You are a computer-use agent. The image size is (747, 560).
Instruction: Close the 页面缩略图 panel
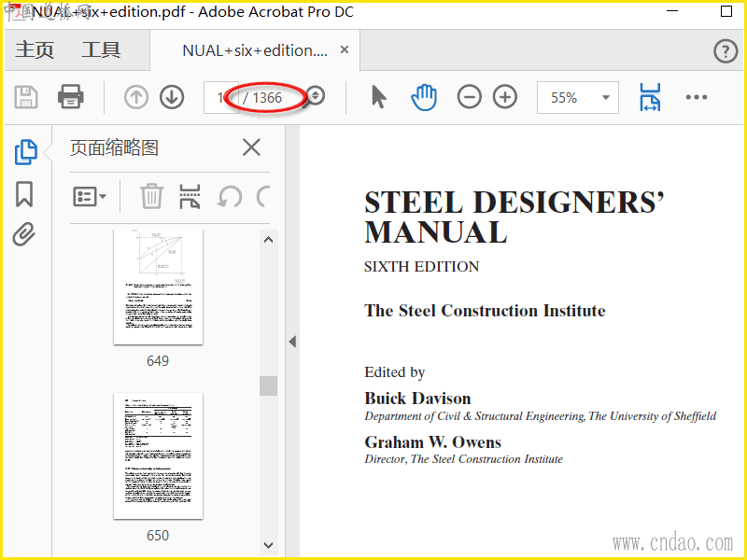coord(251,147)
